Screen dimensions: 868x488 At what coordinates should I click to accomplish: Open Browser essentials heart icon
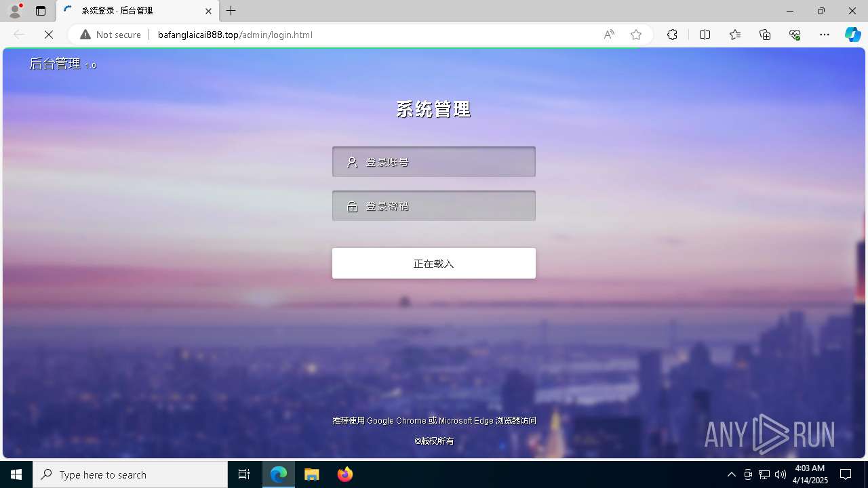pos(795,35)
